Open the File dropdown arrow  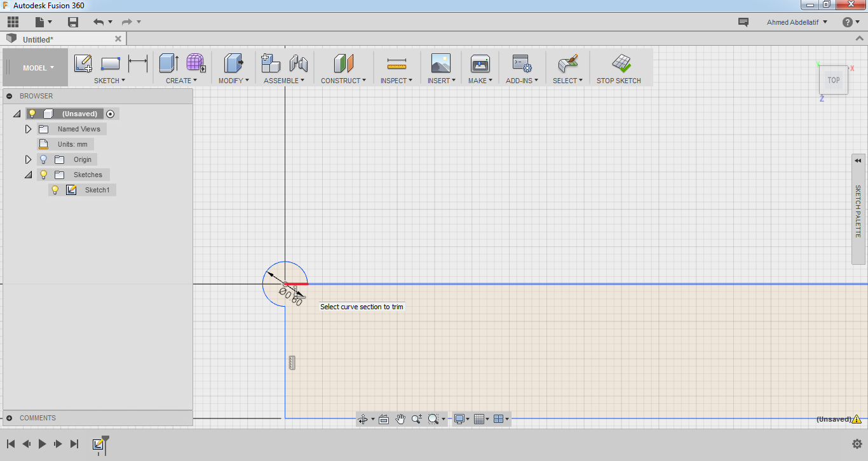coord(50,22)
